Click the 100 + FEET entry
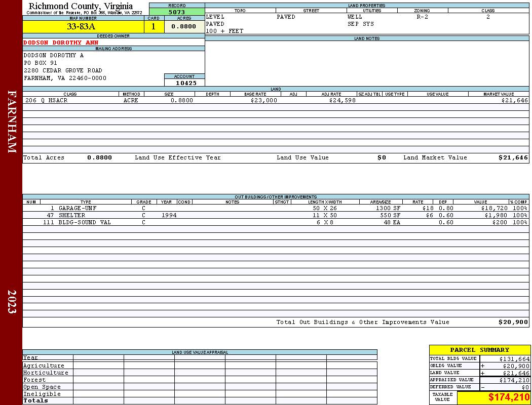 [224, 31]
